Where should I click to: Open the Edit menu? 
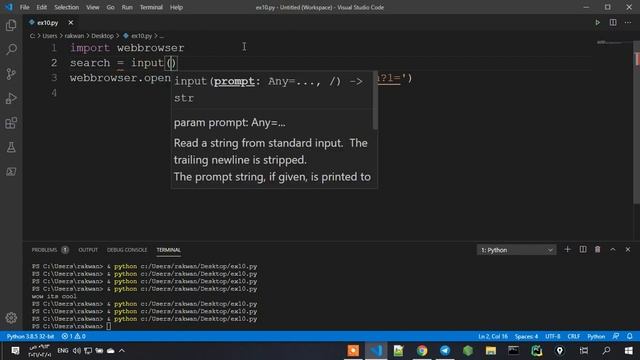(41, 7)
